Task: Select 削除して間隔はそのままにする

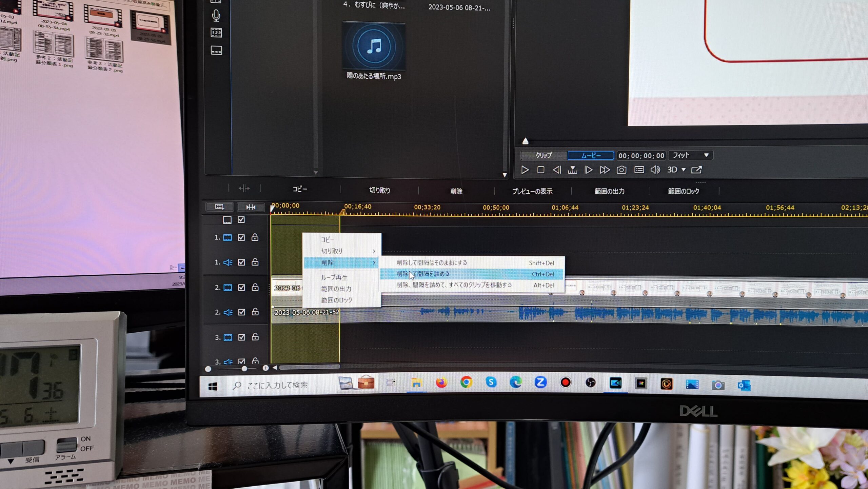Action: (x=472, y=263)
